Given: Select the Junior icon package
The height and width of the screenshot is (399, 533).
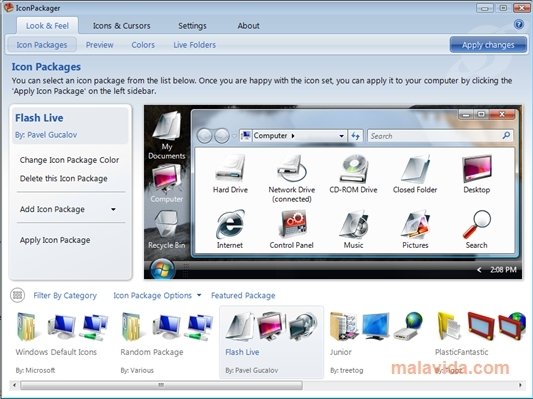Looking at the screenshot, I should click(x=376, y=342).
